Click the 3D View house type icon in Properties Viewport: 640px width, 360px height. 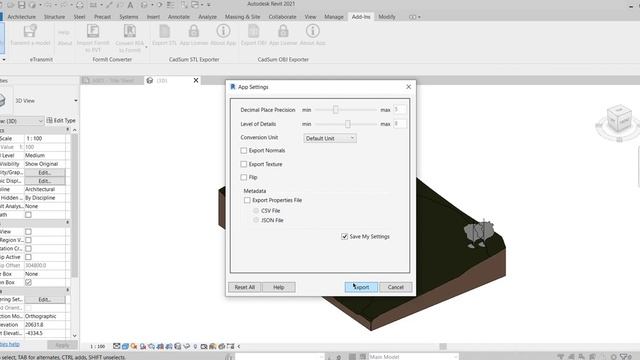pyautogui.click(x=2, y=100)
